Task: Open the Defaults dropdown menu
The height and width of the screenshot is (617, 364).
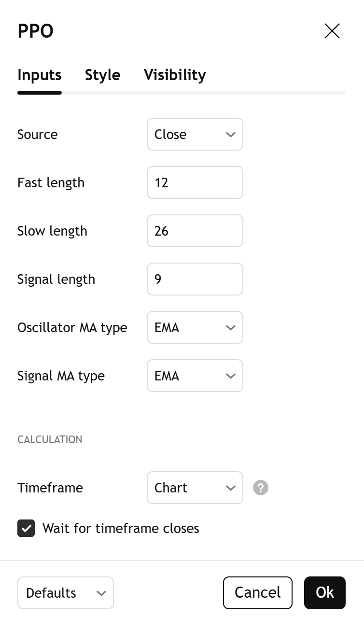Action: coord(65,593)
